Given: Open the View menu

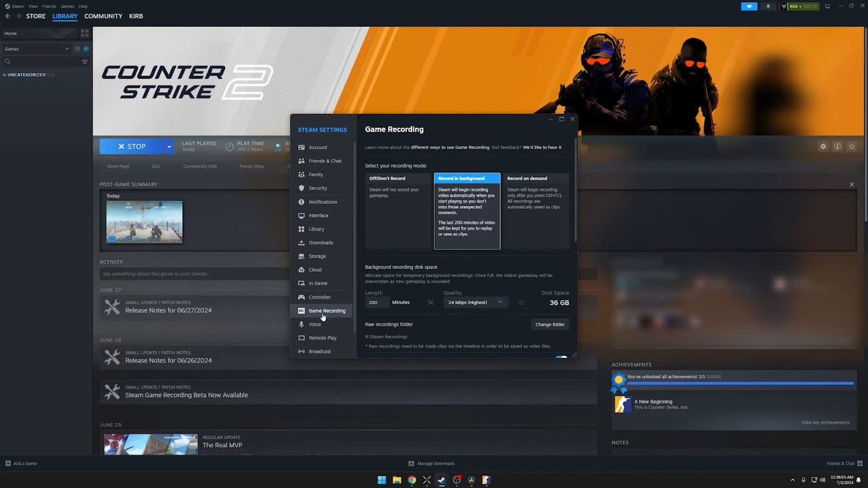Looking at the screenshot, I should pyautogui.click(x=33, y=7).
